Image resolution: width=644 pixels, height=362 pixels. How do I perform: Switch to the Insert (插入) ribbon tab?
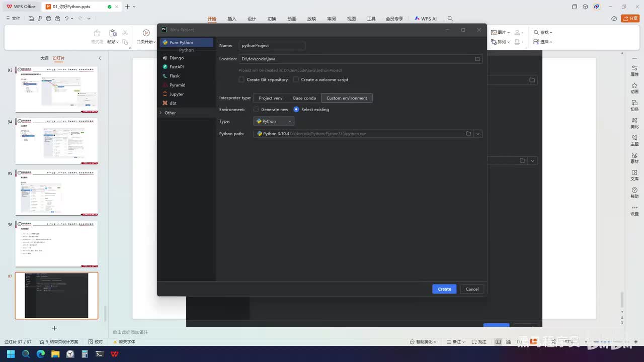coord(232,19)
